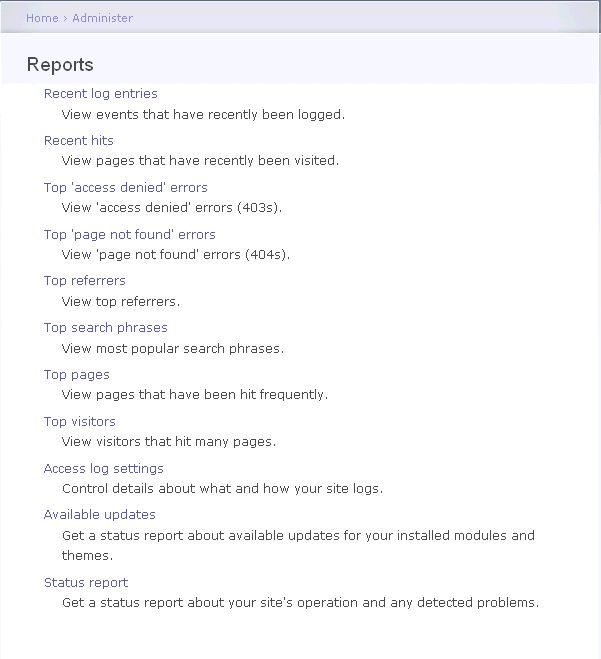
Task: Click the 'Control details about what and how' description
Action: 223,488
